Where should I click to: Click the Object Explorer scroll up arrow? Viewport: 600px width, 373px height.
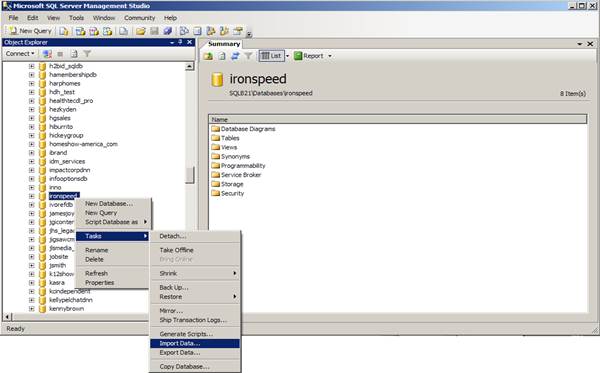pos(189,67)
